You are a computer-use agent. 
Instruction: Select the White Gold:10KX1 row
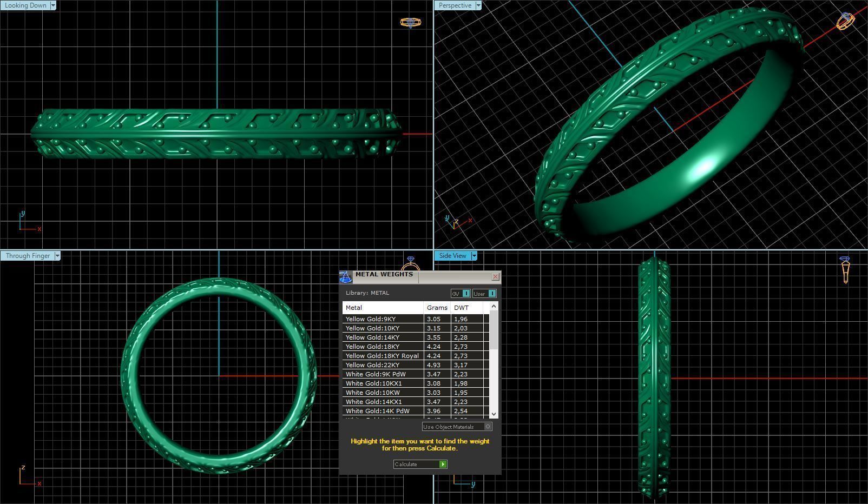(x=416, y=383)
